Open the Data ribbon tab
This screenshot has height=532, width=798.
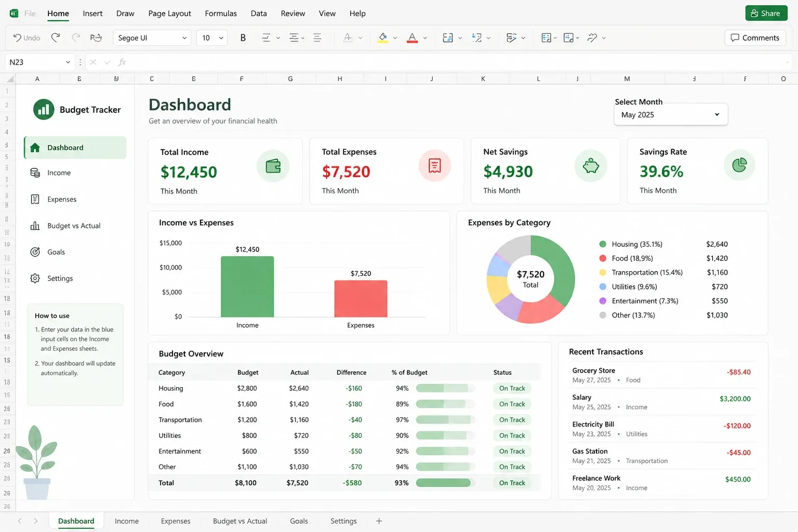pos(259,14)
